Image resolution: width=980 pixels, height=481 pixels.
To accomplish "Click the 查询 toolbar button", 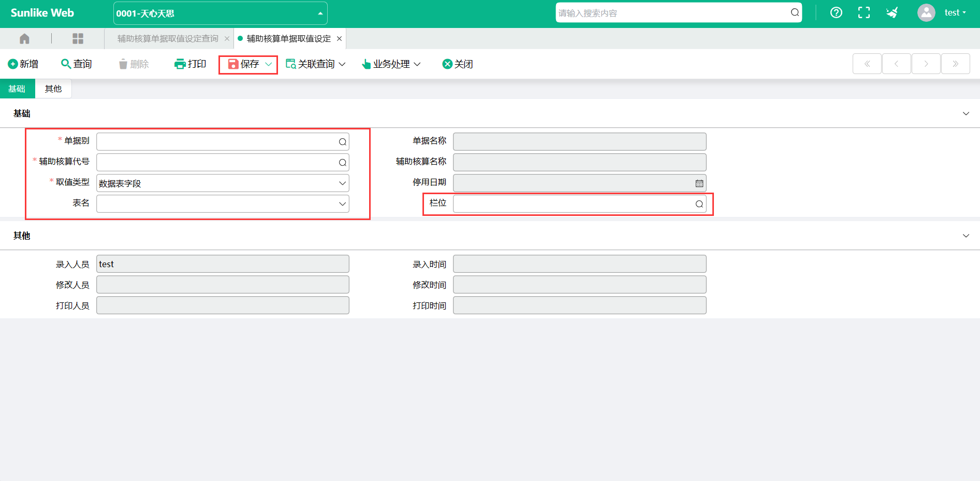I will [x=77, y=64].
